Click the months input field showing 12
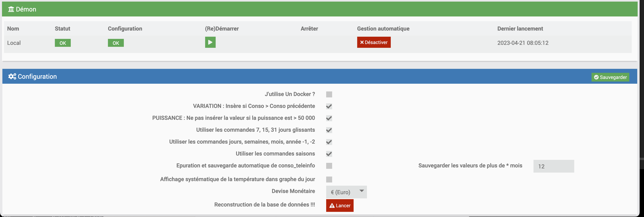This screenshot has width=644, height=217. [554, 166]
